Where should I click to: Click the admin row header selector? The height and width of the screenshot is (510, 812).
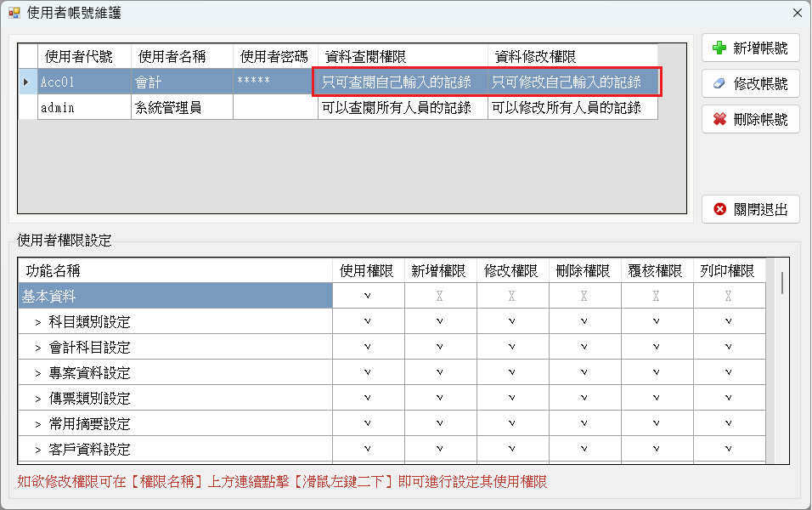coord(27,107)
